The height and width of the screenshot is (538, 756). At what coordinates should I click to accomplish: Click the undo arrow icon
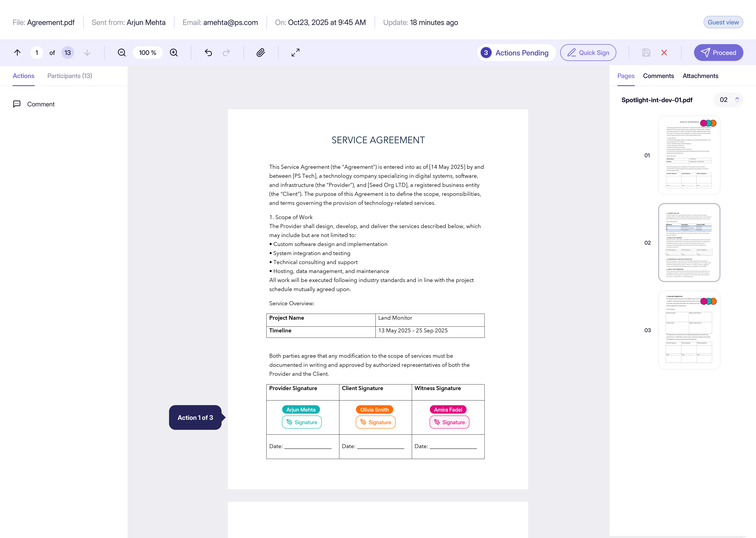208,53
